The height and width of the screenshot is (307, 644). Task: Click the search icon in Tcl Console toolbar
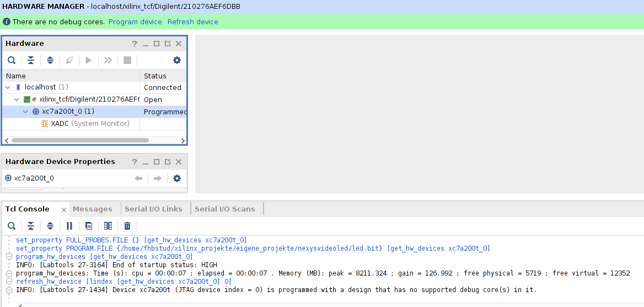(x=12, y=226)
